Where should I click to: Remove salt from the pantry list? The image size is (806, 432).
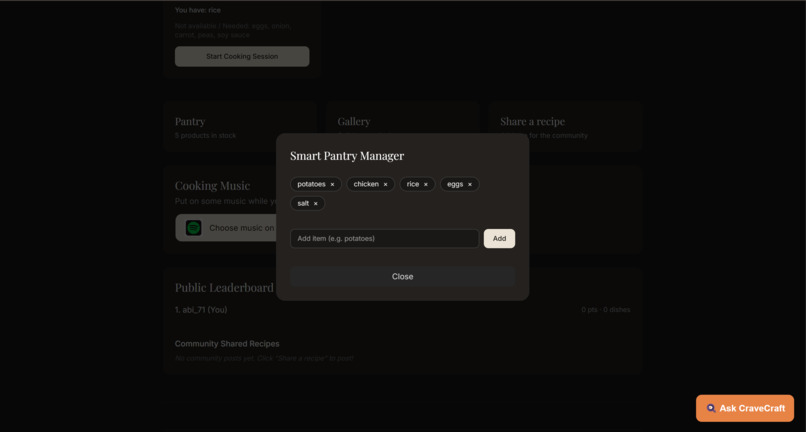pyautogui.click(x=316, y=204)
